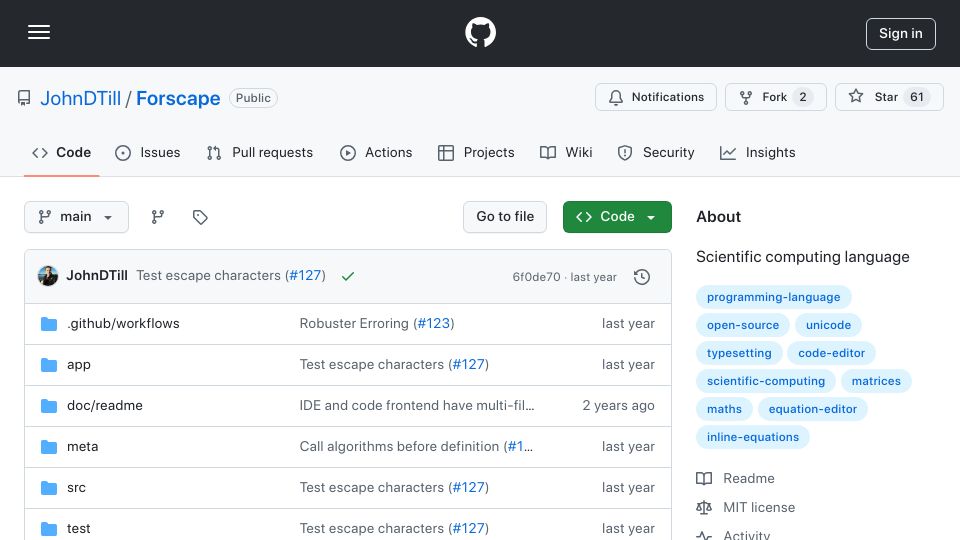Open the Pull requests tab
Screen dimensions: 960x540
coord(260,152)
